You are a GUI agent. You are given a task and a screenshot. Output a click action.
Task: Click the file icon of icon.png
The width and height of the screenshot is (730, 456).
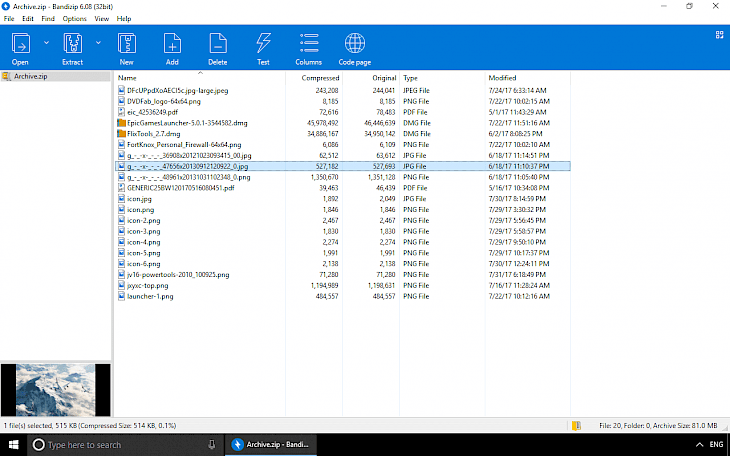click(122, 210)
